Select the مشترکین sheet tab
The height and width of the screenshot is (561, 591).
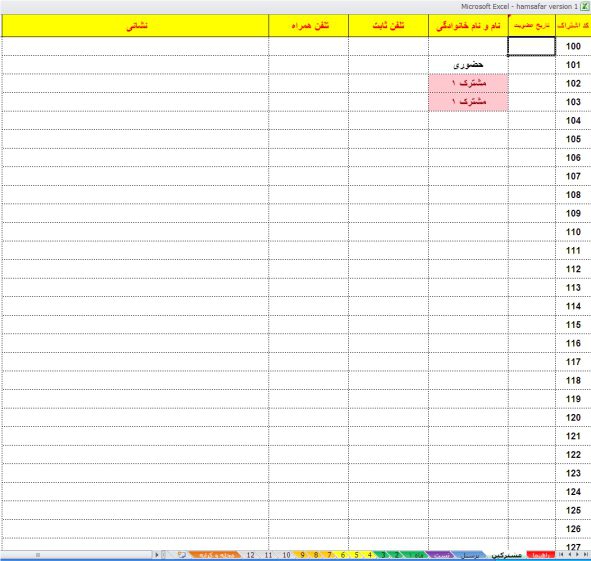507,555
